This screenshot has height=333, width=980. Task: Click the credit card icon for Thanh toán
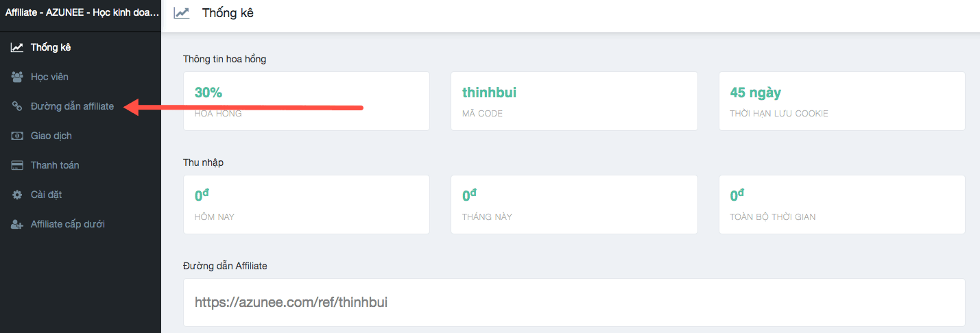click(17, 165)
